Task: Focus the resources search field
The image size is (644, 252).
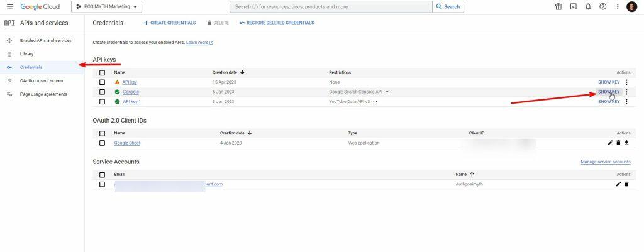Action: coord(331,6)
